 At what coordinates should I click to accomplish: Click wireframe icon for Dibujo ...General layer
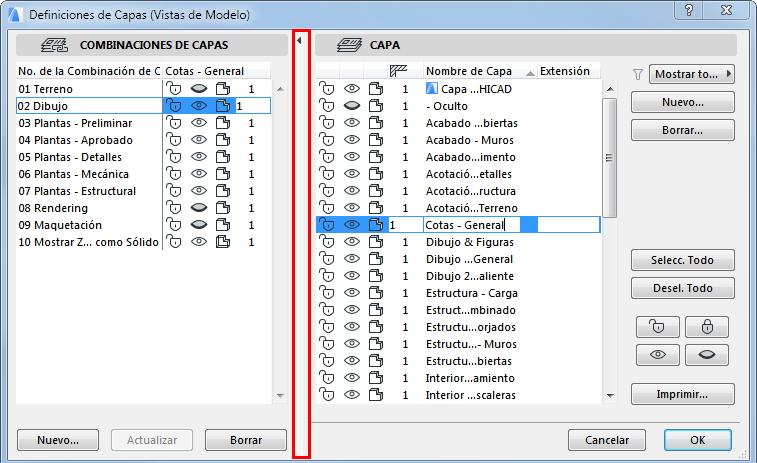click(x=376, y=259)
